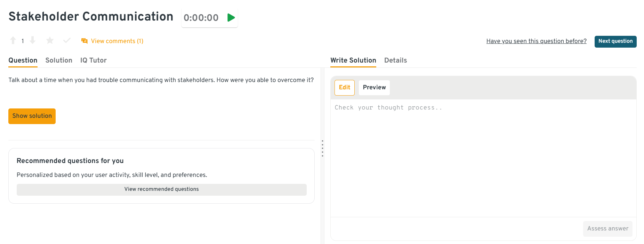Start the timer with green play button
This screenshot has height=244, width=644.
[231, 18]
